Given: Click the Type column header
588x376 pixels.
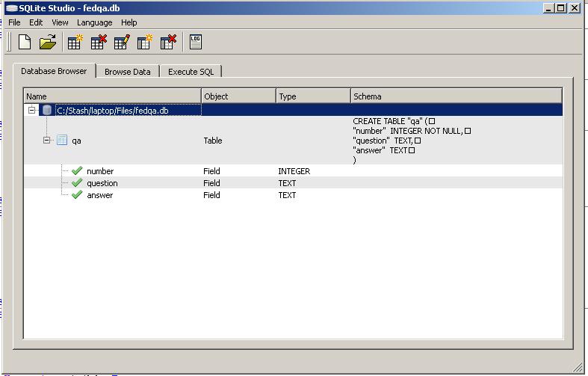Looking at the screenshot, I should [x=313, y=96].
